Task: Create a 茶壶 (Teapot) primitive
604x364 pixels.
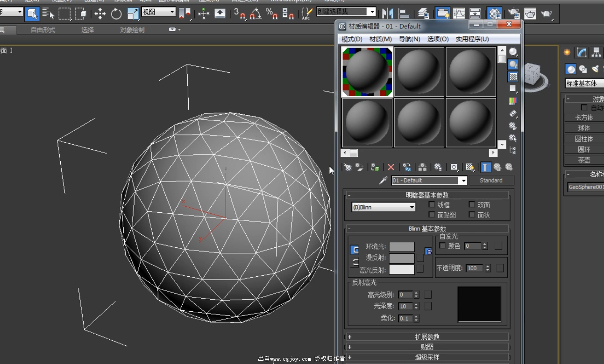Action: (584, 160)
